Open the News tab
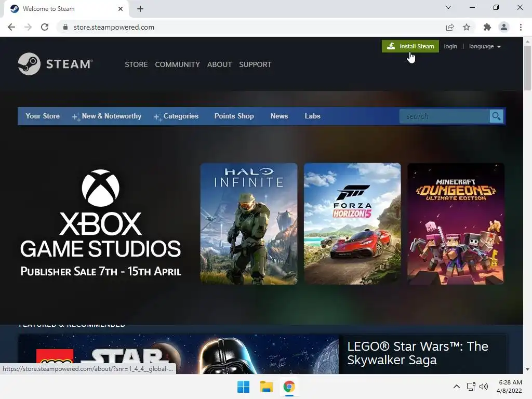 pyautogui.click(x=279, y=116)
